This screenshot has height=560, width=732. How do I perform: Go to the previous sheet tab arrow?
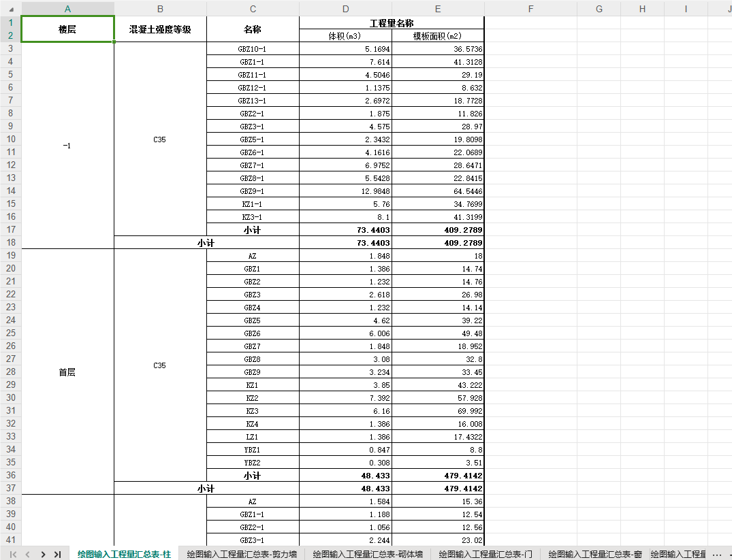click(x=28, y=554)
